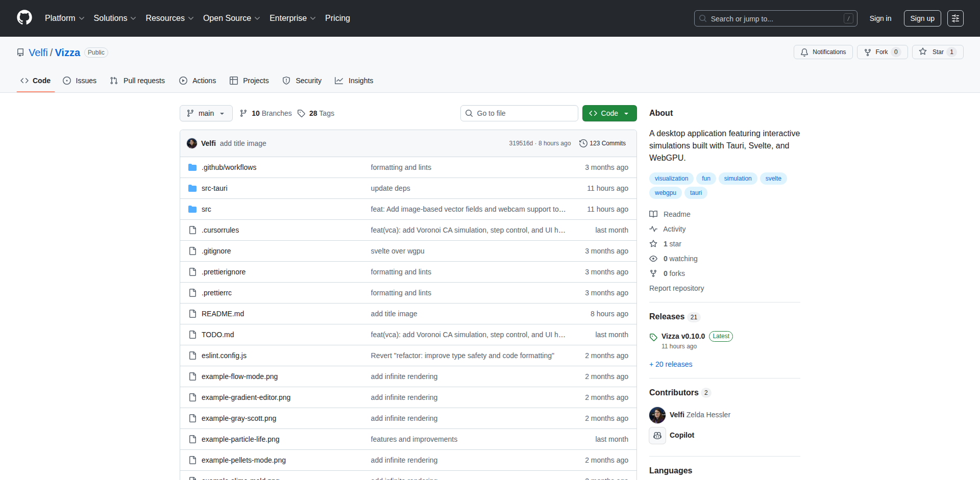
Task: Click the src folder icon
Action: click(x=192, y=209)
